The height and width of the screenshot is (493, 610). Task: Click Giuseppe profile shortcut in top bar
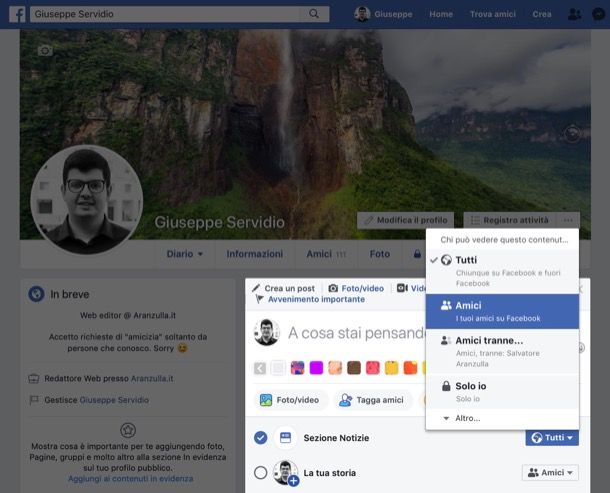pos(383,14)
